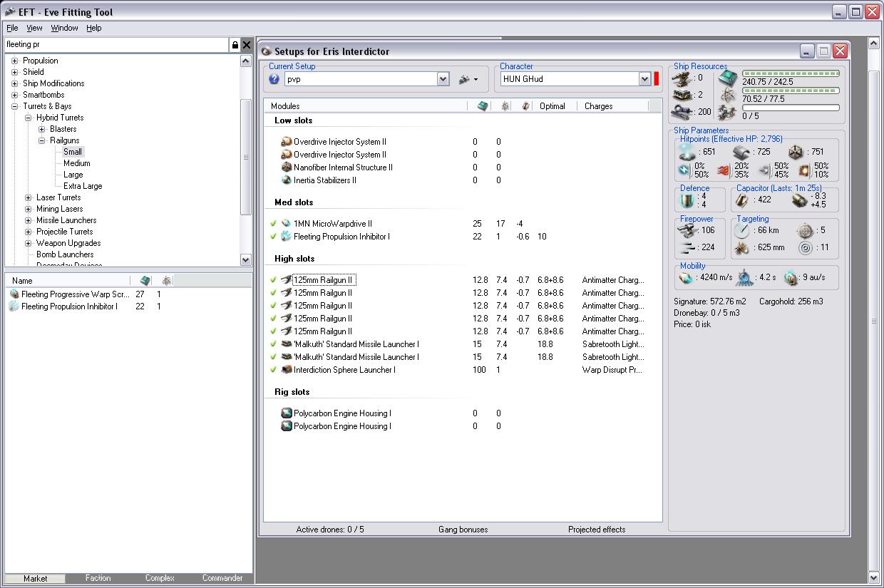Open the Gang bonuses section
Screen dimensions: 884x588
pos(463,530)
